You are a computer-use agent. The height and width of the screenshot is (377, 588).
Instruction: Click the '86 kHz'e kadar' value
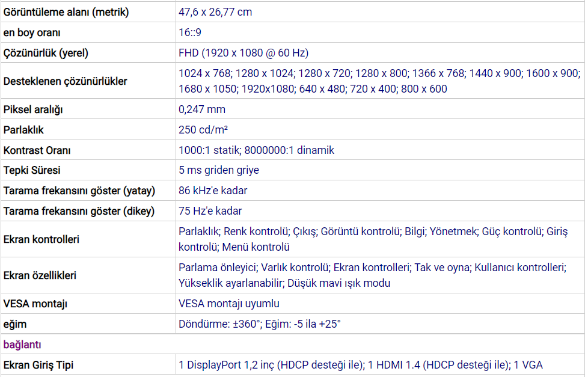(213, 191)
